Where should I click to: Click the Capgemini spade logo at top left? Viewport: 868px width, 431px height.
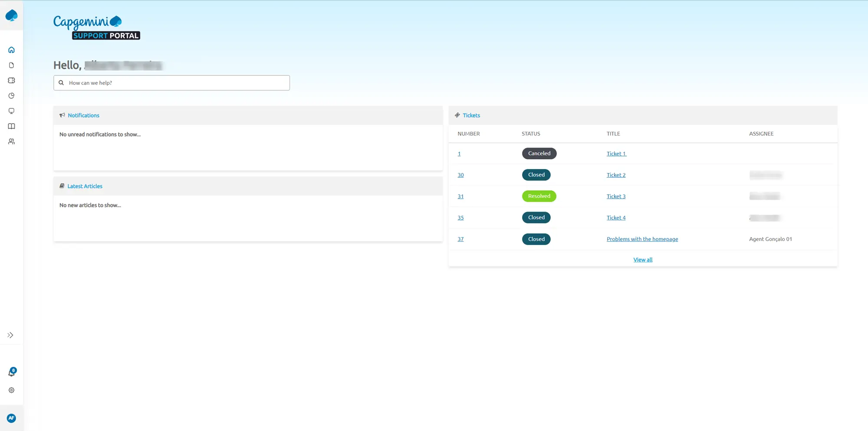tap(11, 15)
